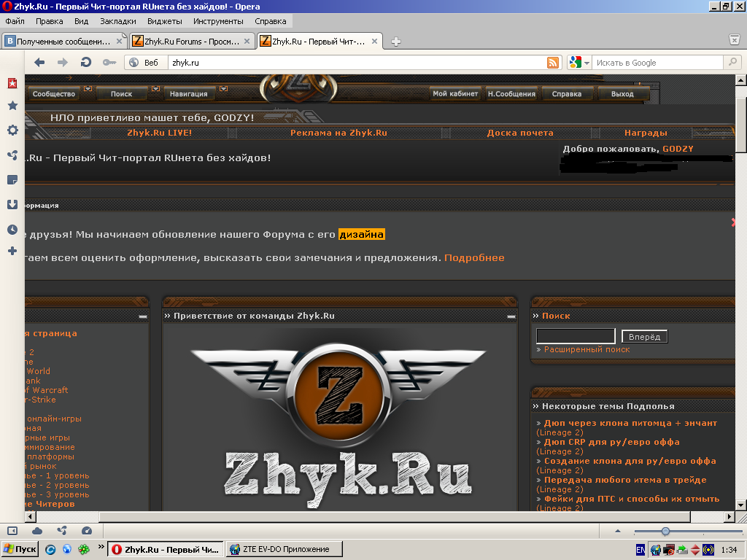Open the gear widgets panel in sidebar

(12, 130)
